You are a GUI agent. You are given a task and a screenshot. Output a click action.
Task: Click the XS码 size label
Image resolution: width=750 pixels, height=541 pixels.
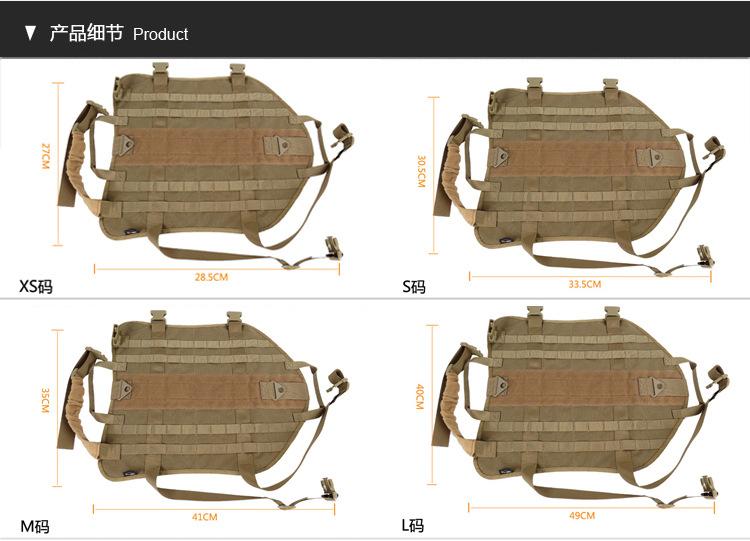(36, 287)
